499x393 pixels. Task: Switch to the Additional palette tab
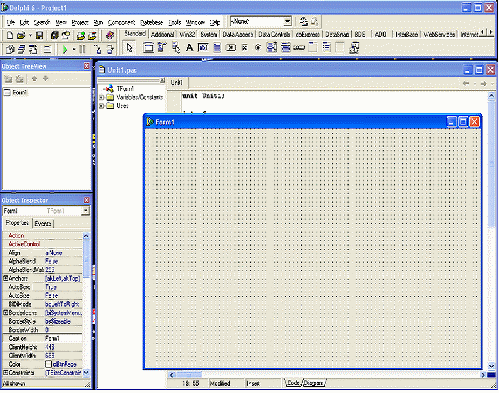(163, 34)
